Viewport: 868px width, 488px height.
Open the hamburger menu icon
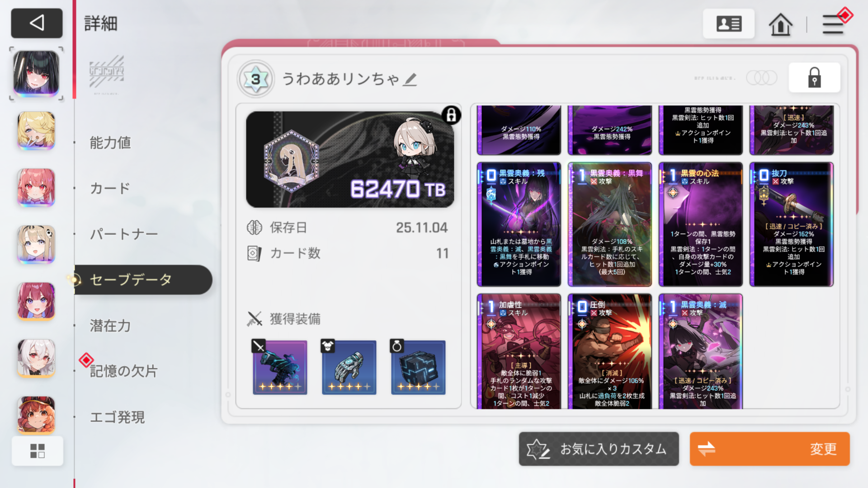click(x=833, y=24)
